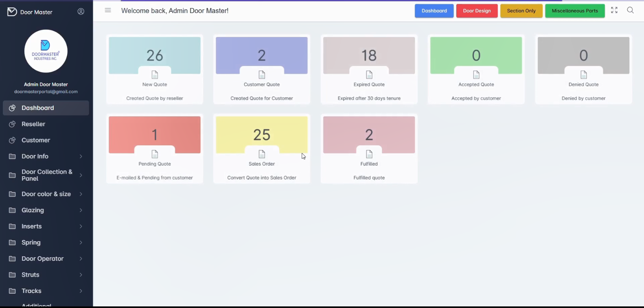644x308 pixels.
Task: Open search with magnifier icon
Action: tap(630, 11)
